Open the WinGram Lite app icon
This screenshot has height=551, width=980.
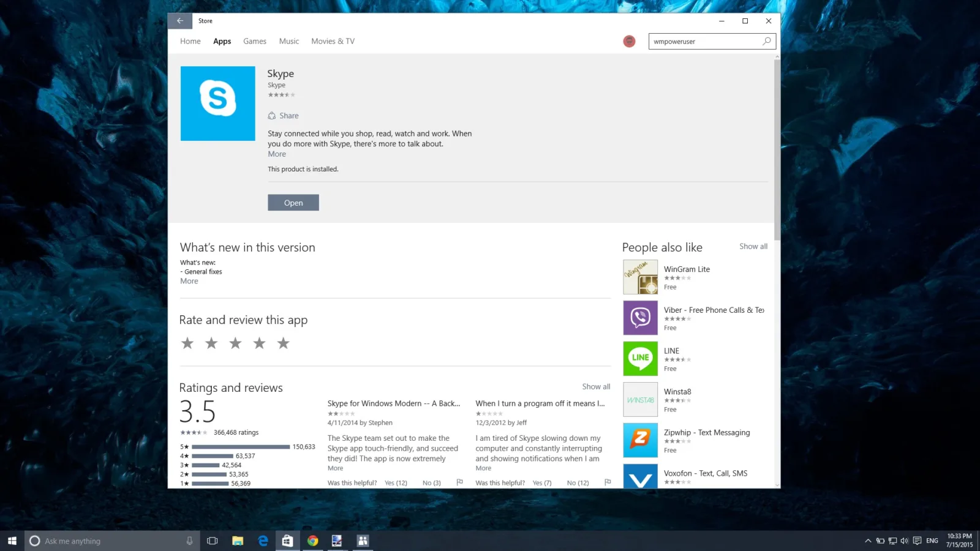[x=640, y=277]
